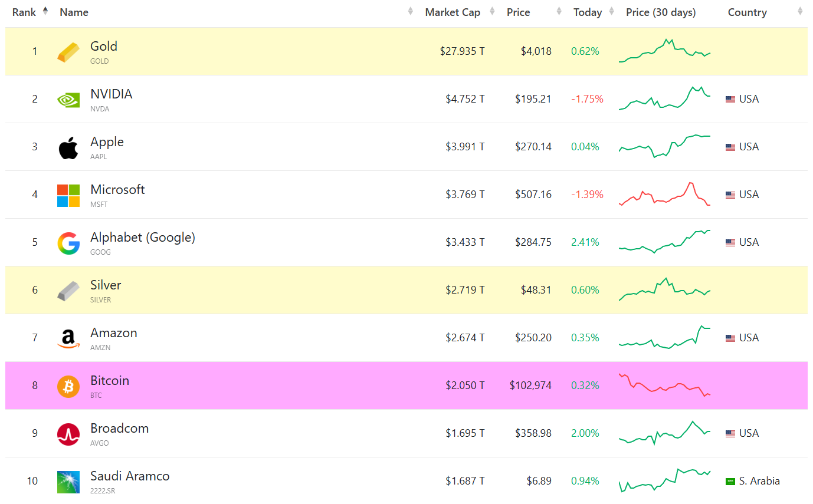Click the Bitcoin coin logo

(68, 385)
